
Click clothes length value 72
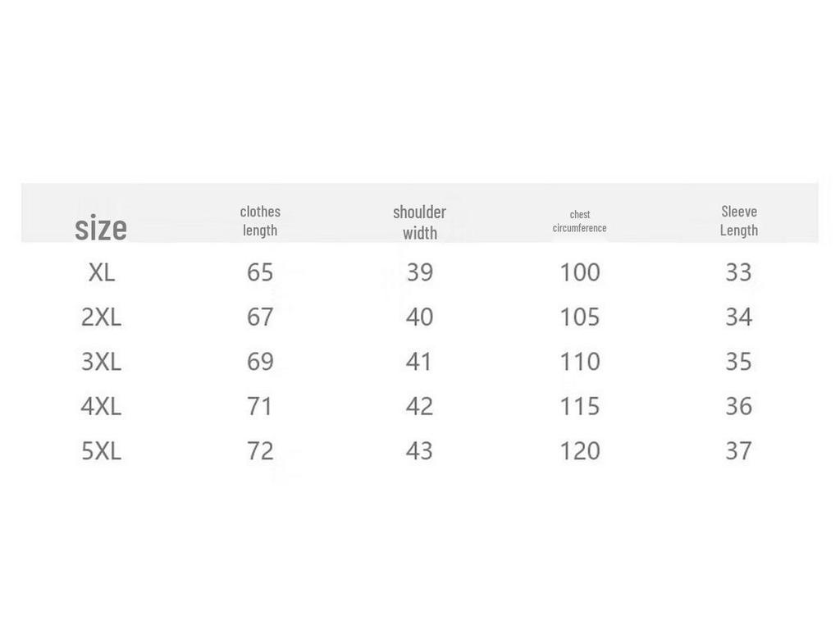point(260,451)
